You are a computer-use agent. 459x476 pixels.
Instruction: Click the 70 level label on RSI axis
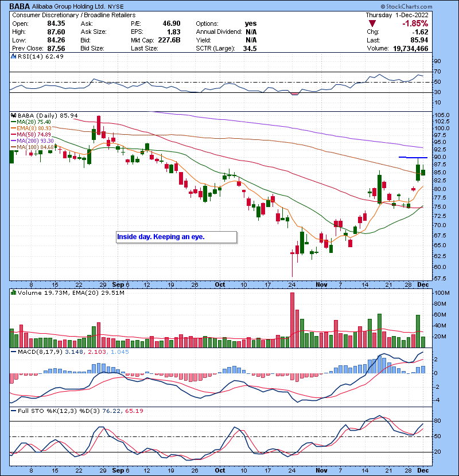tap(437, 72)
